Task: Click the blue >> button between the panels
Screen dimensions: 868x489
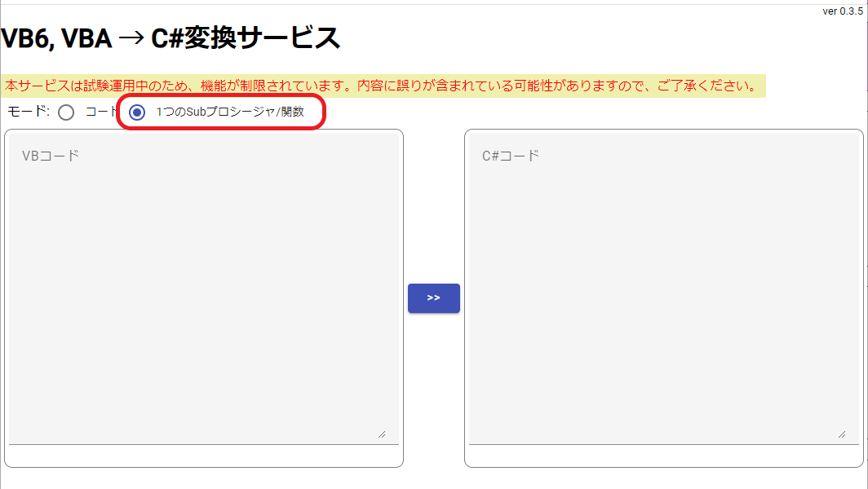Action: tap(433, 297)
